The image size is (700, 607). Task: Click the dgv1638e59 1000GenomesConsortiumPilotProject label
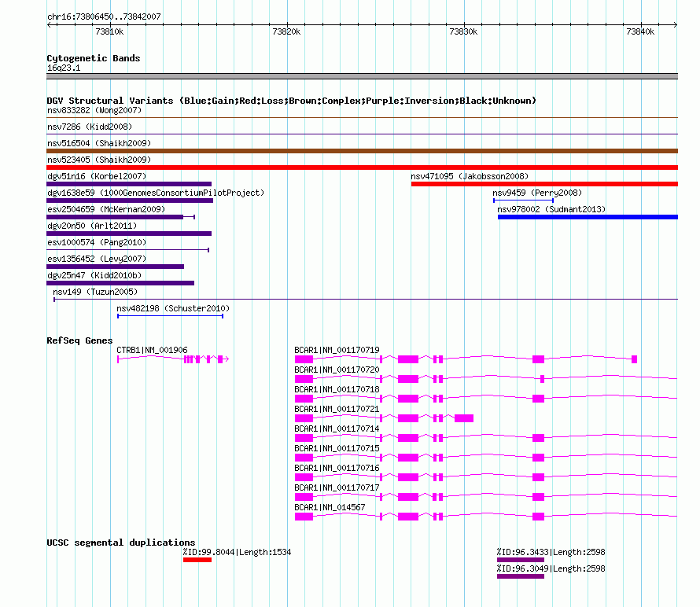point(156,193)
